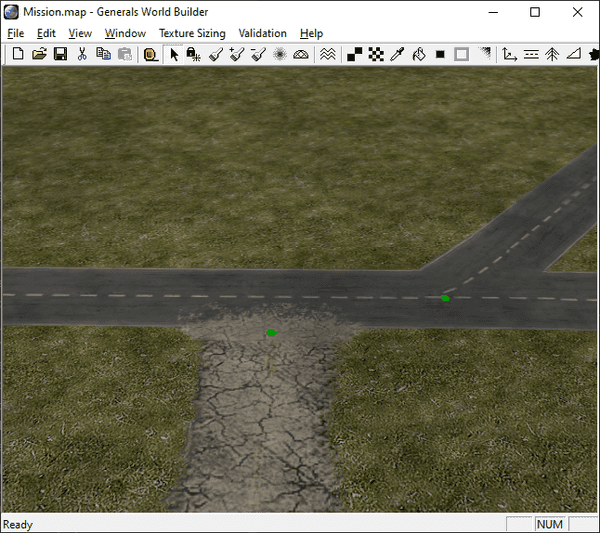600x533 pixels.
Task: Select the dome-shaped mound tool
Action: pos(301,54)
